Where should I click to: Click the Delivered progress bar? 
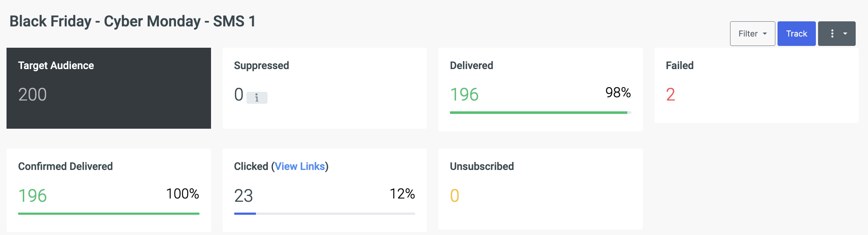[540, 113]
